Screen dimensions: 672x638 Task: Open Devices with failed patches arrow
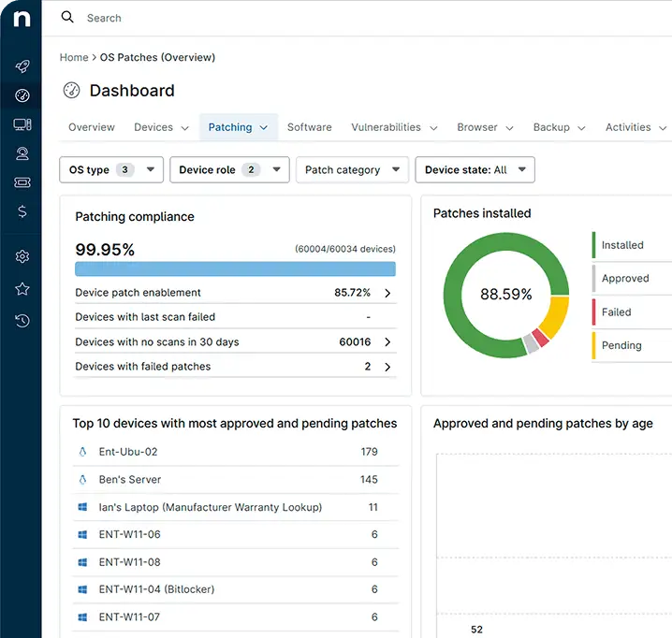387,367
